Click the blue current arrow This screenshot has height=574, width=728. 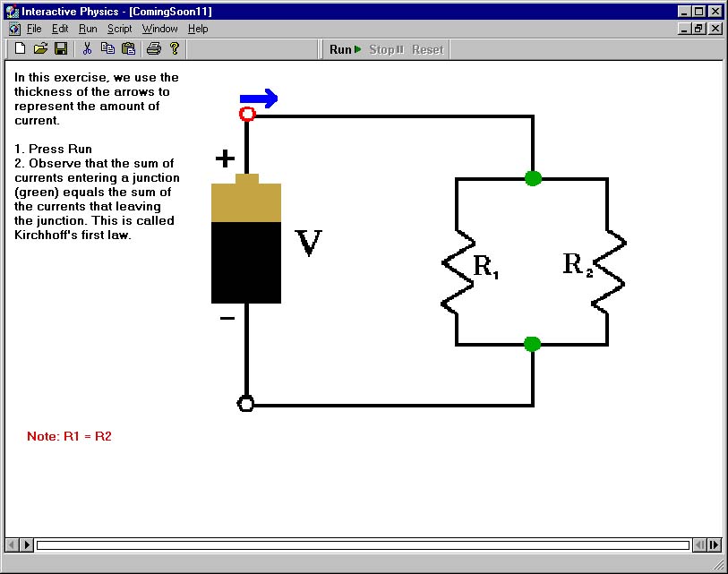[x=259, y=99]
